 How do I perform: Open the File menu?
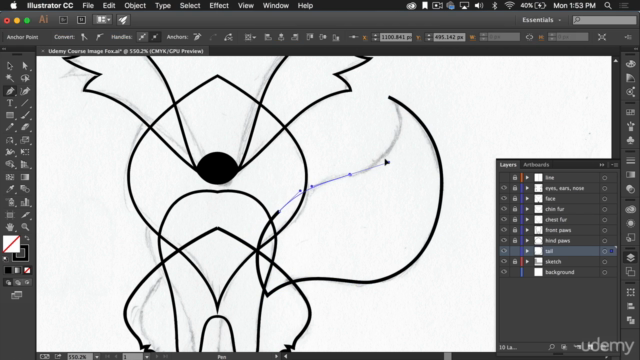(x=88, y=6)
